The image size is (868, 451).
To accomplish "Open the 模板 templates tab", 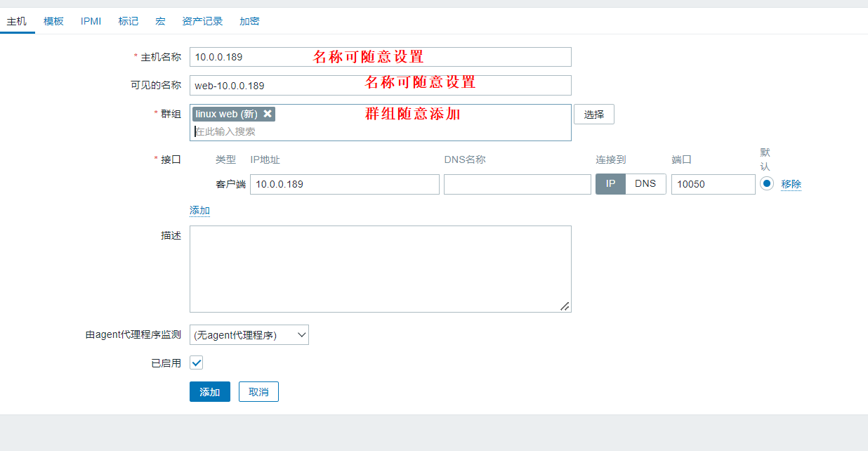I will (53, 21).
